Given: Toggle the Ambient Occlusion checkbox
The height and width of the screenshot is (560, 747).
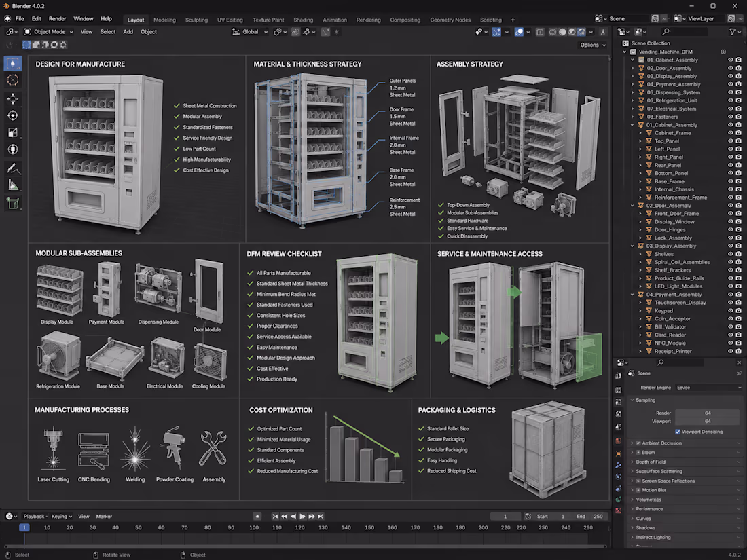Looking at the screenshot, I should [638, 443].
